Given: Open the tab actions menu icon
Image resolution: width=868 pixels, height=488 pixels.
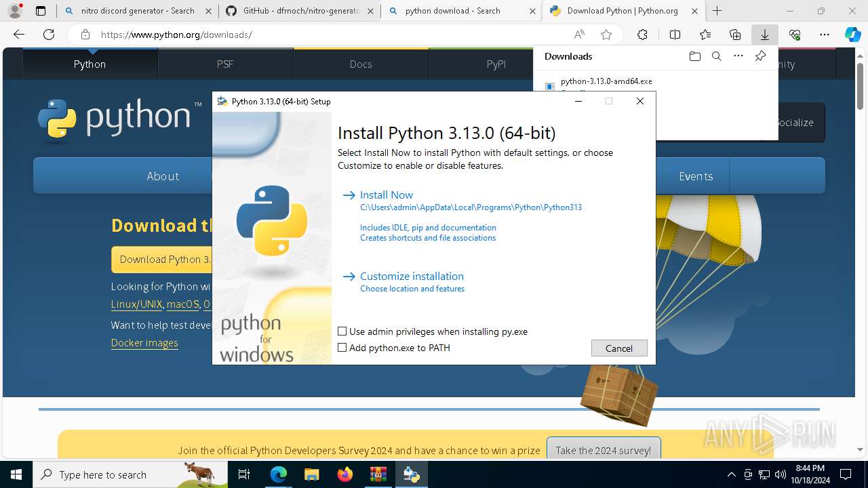Looking at the screenshot, I should pos(41,11).
